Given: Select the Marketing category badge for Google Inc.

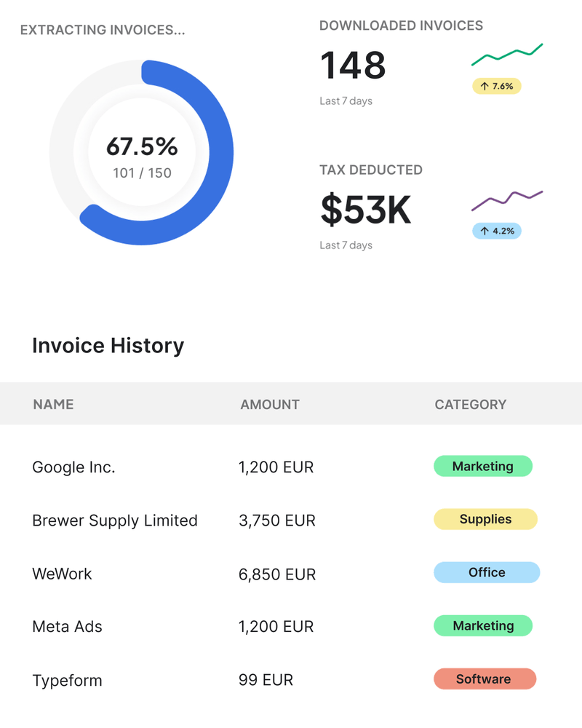Looking at the screenshot, I should tap(483, 466).
